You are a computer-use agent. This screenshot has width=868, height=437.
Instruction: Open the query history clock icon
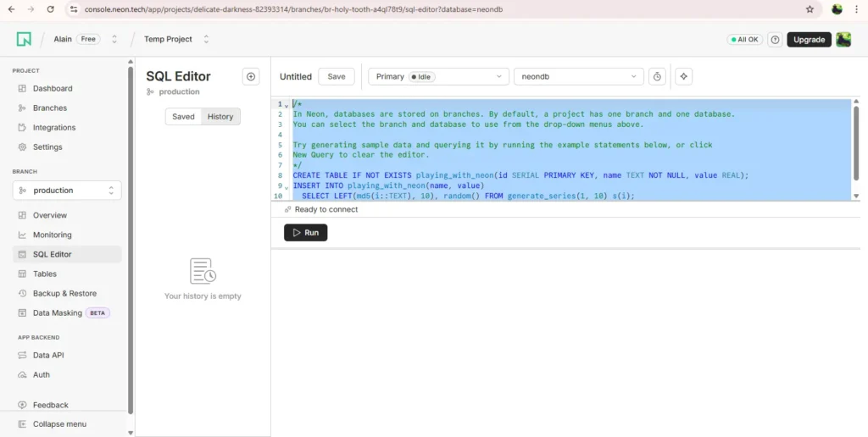(x=657, y=76)
